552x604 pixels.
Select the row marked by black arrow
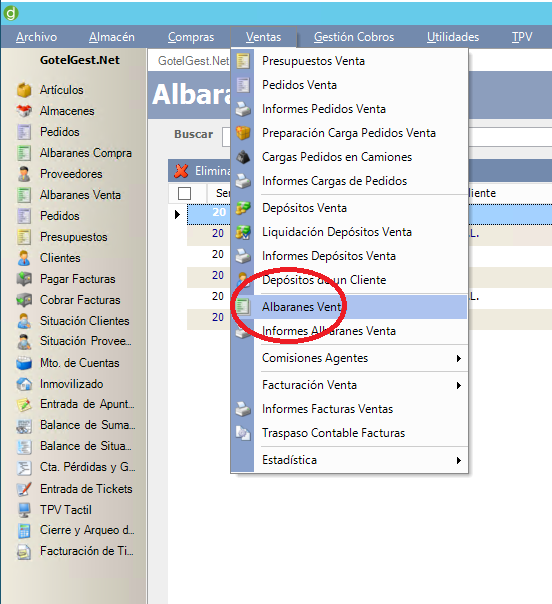pyautogui.click(x=369, y=214)
